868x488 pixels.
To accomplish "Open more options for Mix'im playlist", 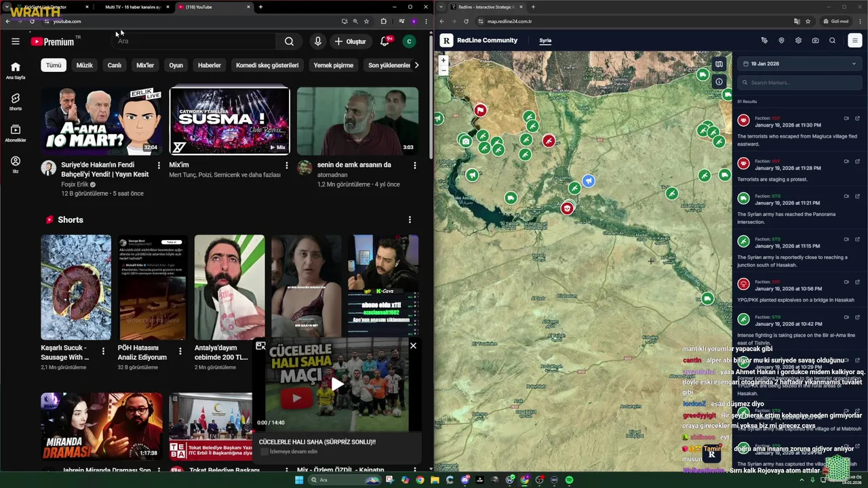I will point(287,165).
